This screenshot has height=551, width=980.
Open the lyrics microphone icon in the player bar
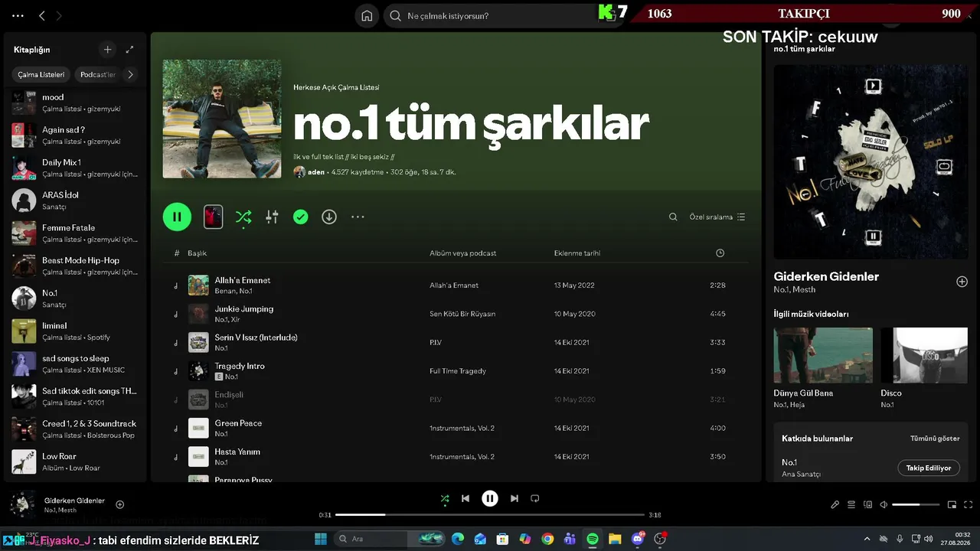click(x=835, y=504)
